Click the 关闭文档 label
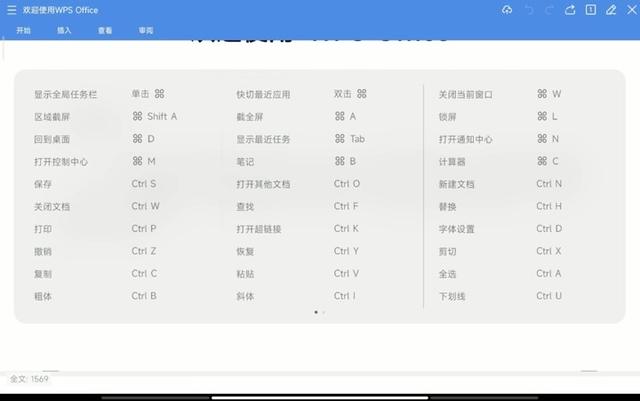 coord(52,207)
